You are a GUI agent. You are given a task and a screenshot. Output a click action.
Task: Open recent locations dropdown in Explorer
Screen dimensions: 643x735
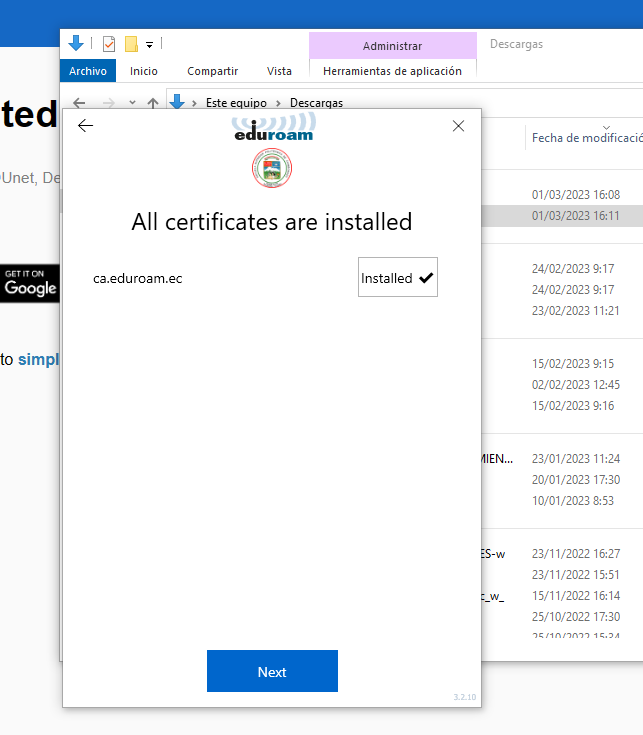point(133,102)
